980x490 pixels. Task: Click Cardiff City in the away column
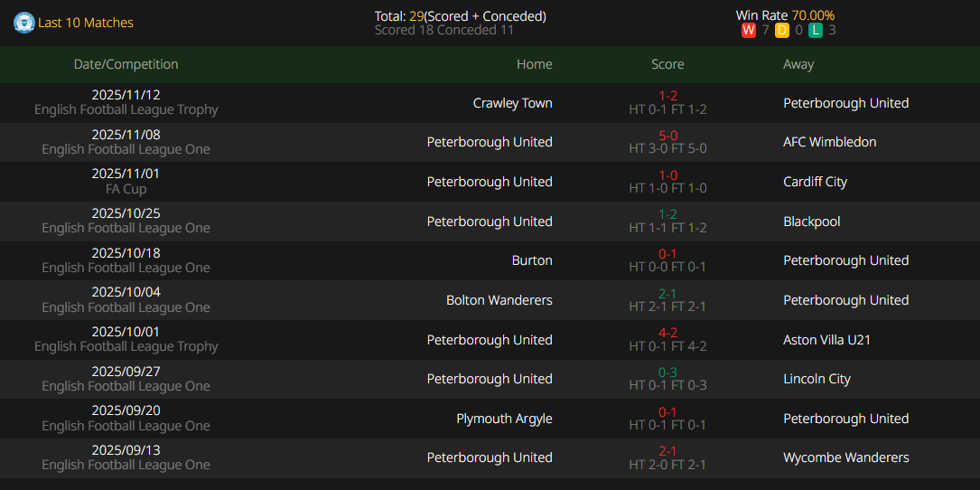(815, 182)
